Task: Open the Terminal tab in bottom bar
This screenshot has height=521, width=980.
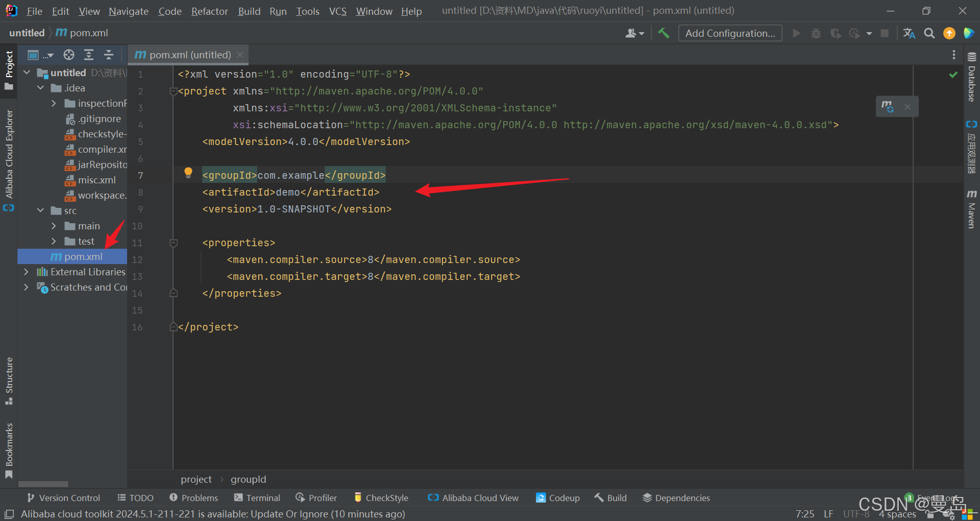Action: [x=257, y=498]
